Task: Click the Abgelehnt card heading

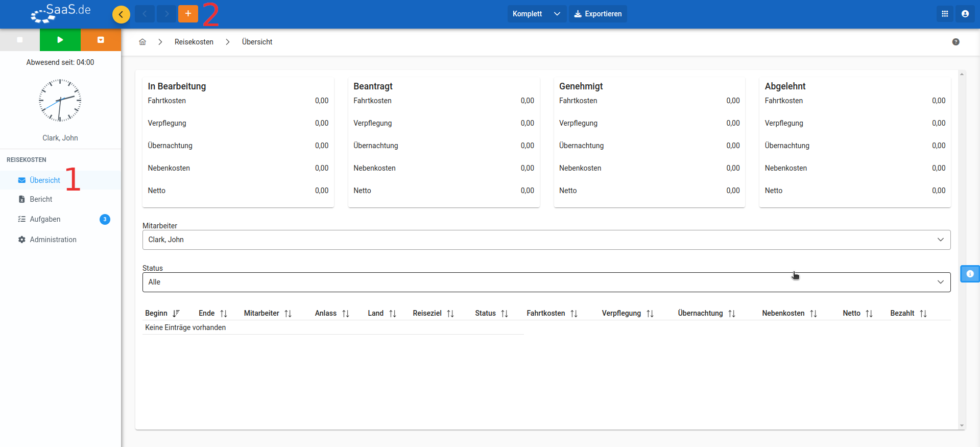Action: pyautogui.click(x=785, y=86)
